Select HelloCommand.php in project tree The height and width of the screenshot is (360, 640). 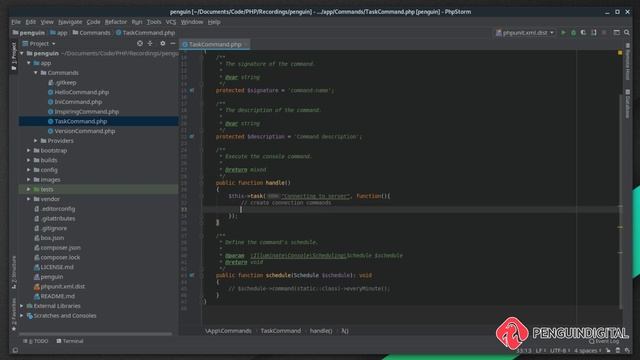pyautogui.click(x=82, y=92)
